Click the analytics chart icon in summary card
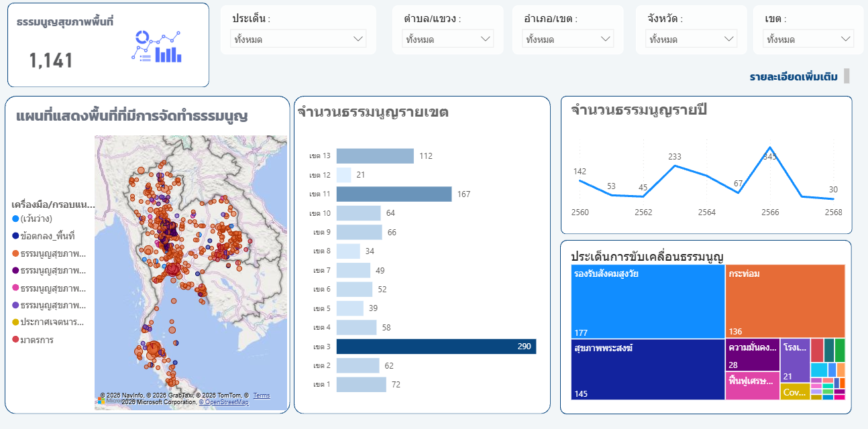The height and width of the screenshot is (429, 868). pos(156,46)
